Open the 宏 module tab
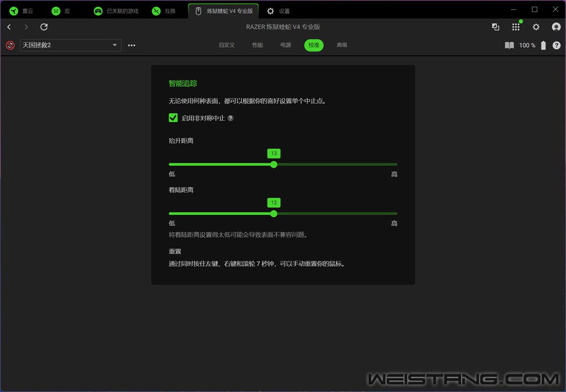The height and width of the screenshot is (392, 566). pyautogui.click(x=61, y=11)
